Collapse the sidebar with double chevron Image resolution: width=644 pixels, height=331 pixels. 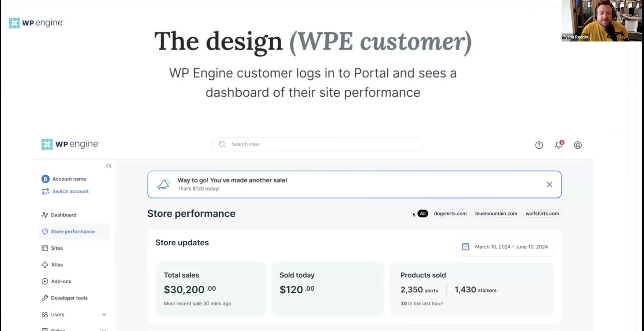109,165
